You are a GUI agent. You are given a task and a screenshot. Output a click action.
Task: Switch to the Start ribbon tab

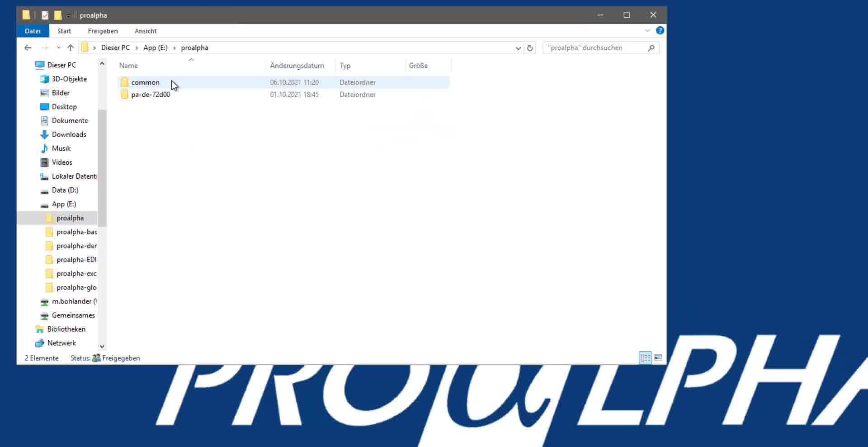tap(64, 31)
